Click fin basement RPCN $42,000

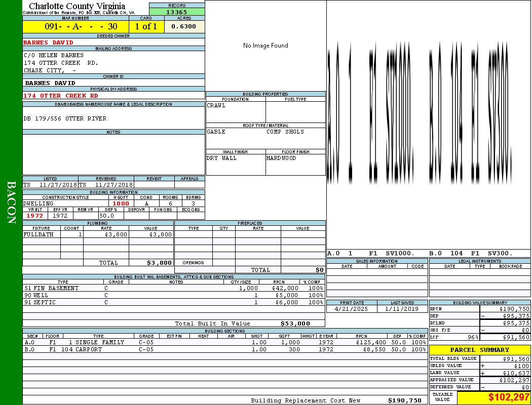pyautogui.click(x=285, y=288)
